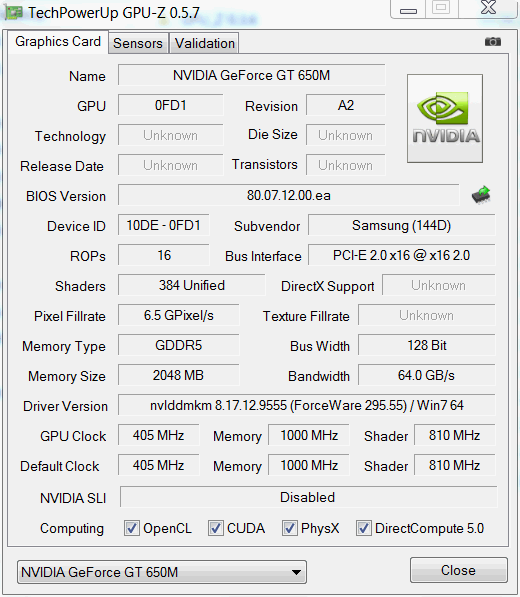Click the graphics card Name field
520x597 pixels.
tap(252, 75)
